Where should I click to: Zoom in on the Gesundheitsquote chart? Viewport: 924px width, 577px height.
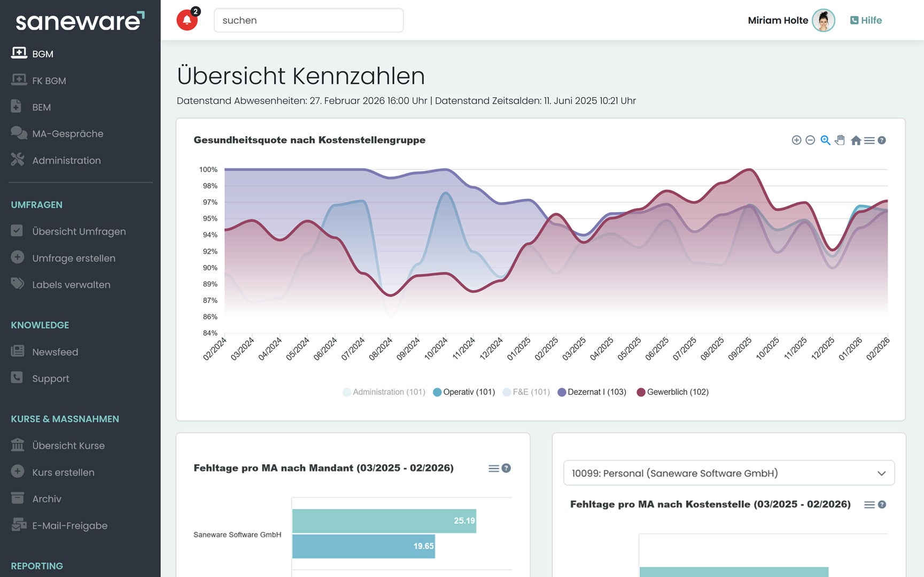(796, 140)
